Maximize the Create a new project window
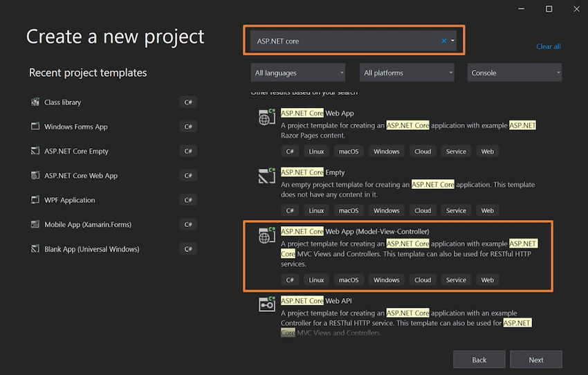The width and height of the screenshot is (588, 375). pyautogui.click(x=549, y=9)
